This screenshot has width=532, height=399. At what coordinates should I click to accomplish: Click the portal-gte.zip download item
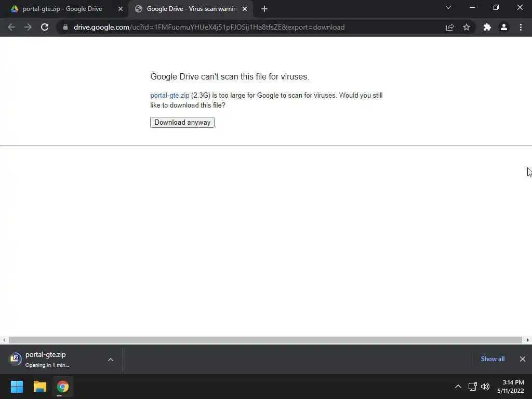click(54, 360)
